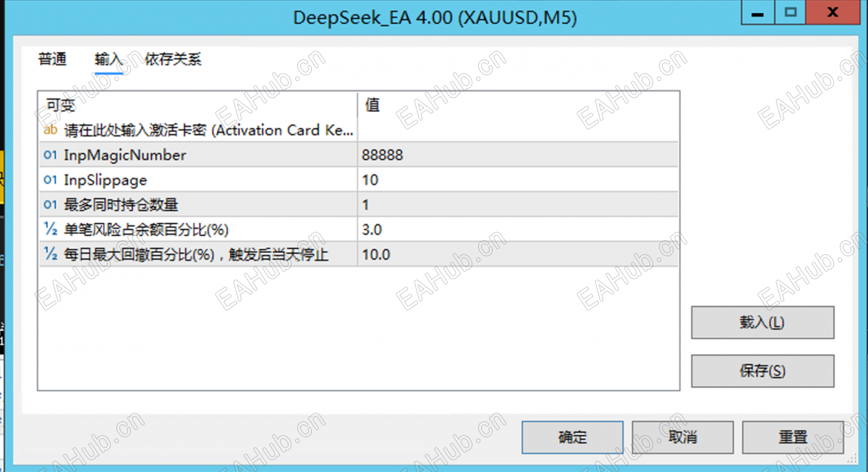Click the DeepSeek_EA 4.00 title bar text

435,18
